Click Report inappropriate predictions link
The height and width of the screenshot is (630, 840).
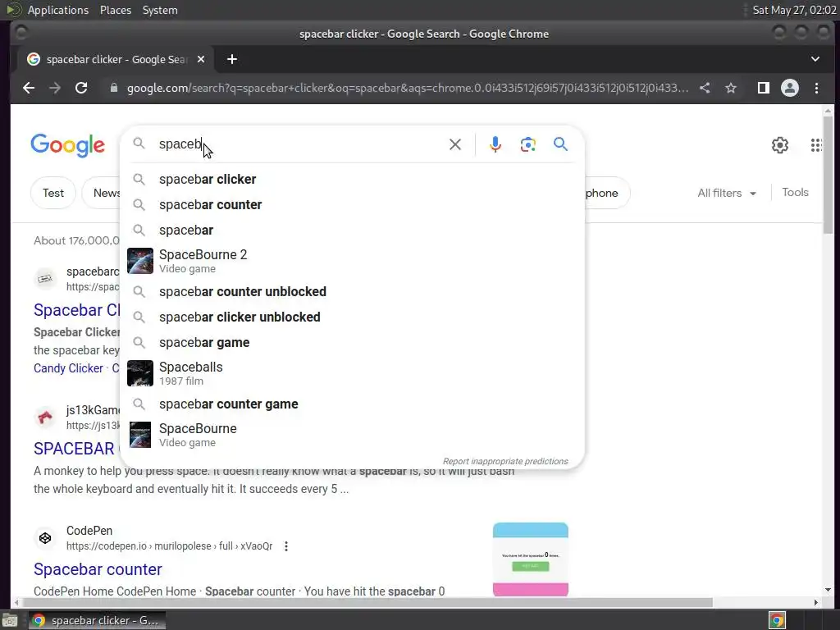point(505,461)
